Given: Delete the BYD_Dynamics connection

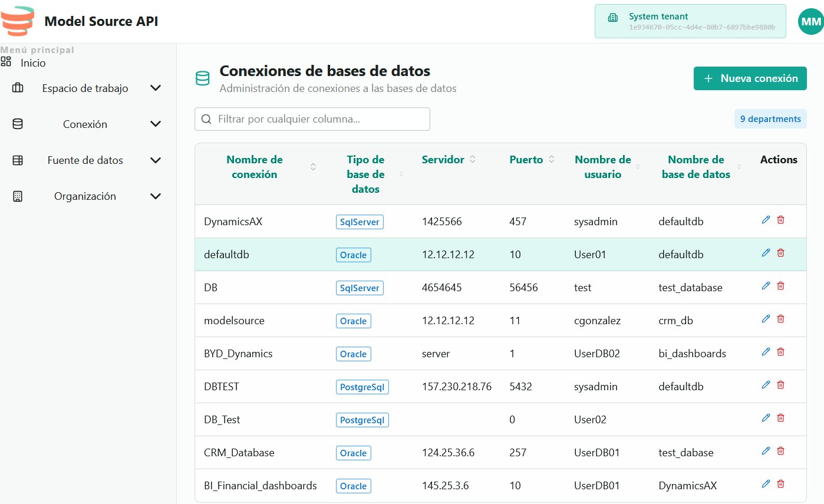Looking at the screenshot, I should (780, 352).
